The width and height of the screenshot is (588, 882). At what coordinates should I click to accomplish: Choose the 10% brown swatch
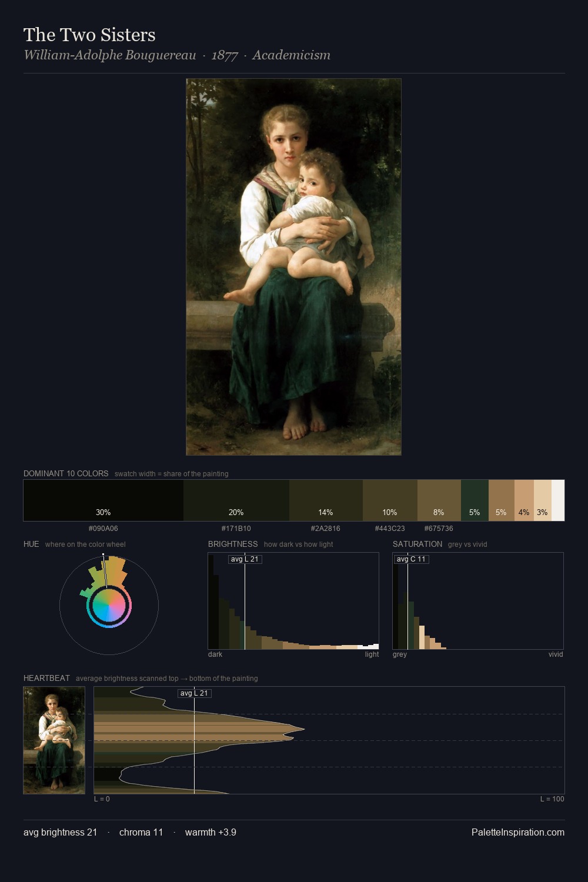pos(390,500)
